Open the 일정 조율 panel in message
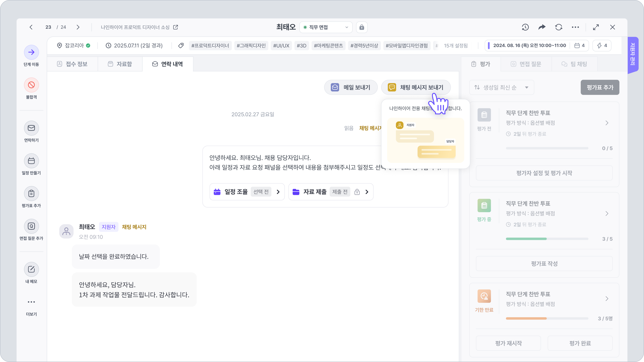This screenshot has height=362, width=644. coord(247,192)
